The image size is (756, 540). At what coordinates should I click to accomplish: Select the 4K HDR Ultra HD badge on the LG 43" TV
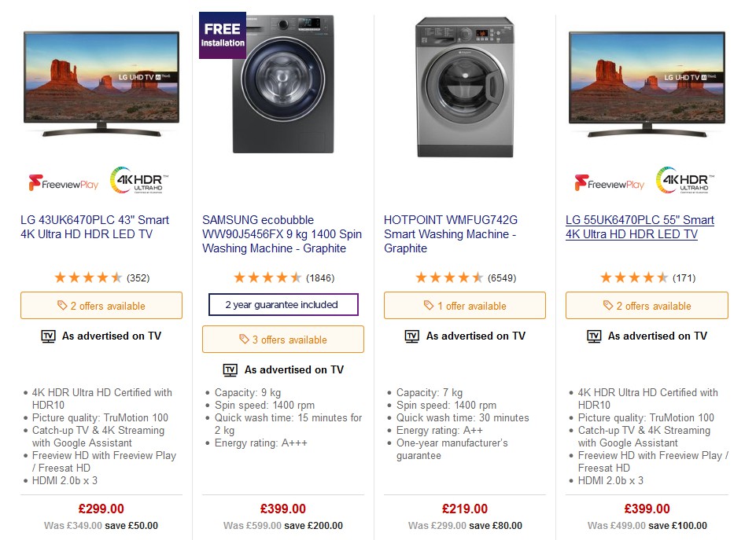point(138,178)
